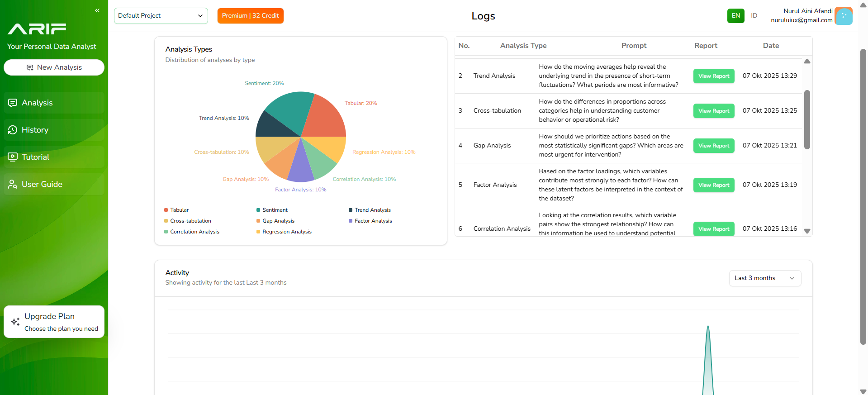
Task: View Report for Gap Analysis row
Action: [714, 146]
